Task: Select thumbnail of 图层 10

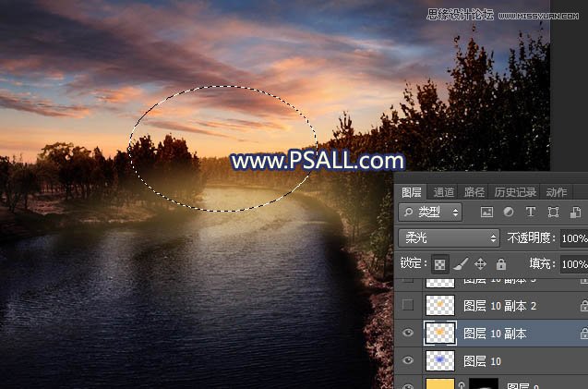Action: pos(440,360)
